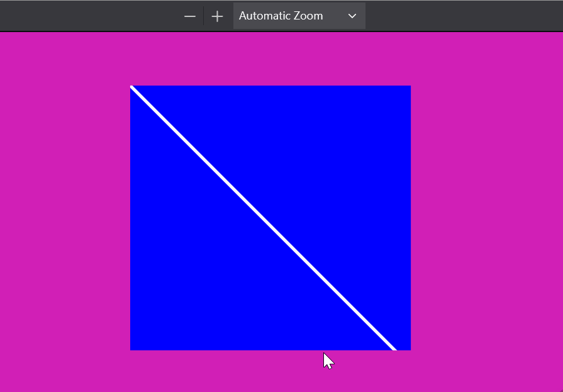Image resolution: width=563 pixels, height=392 pixels.
Task: Click the magenta background left of blue square
Action: pyautogui.click(x=65, y=216)
